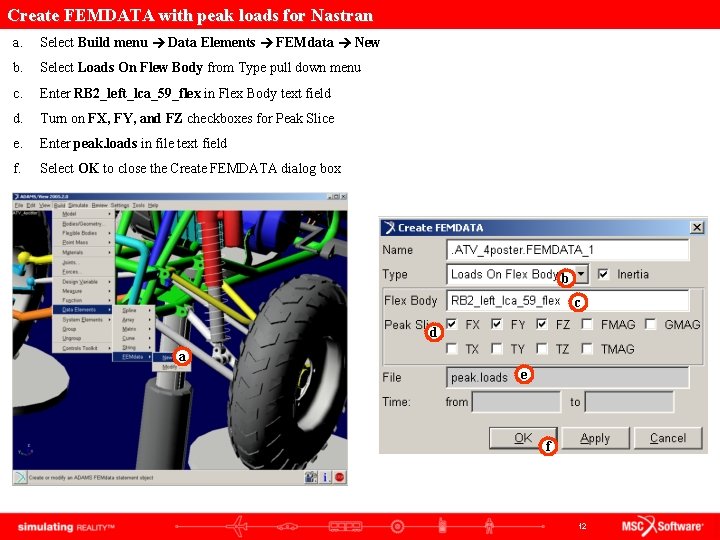Enable the FMAG checkbox
Screen dimensions: 720x540
point(587,324)
